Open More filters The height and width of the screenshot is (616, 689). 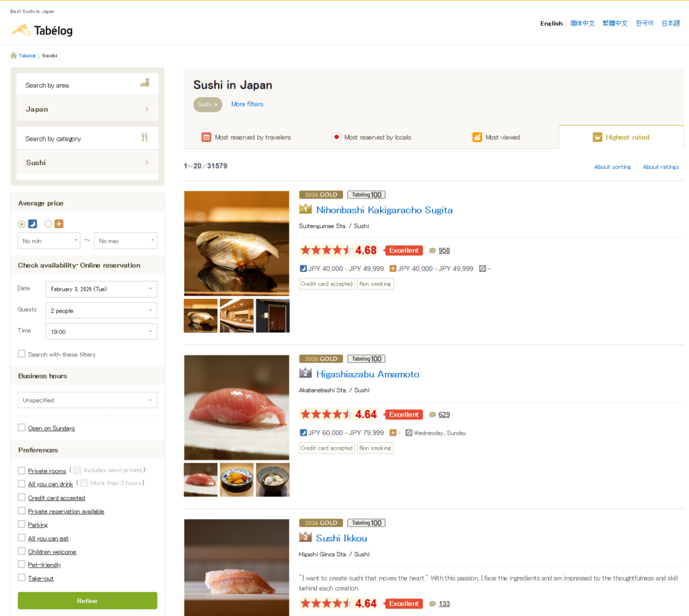click(248, 104)
